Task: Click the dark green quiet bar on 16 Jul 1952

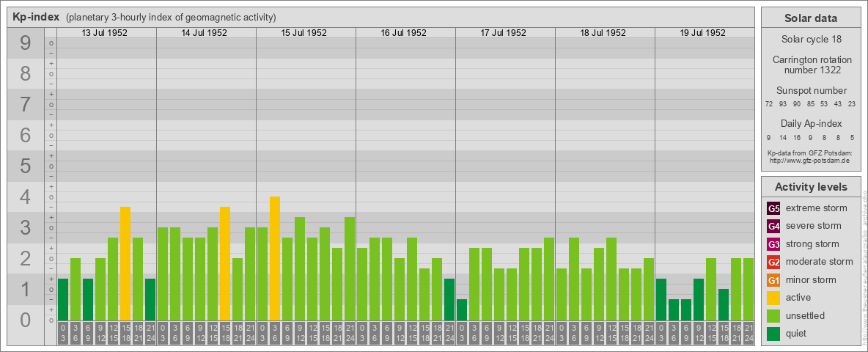Action: tap(449, 299)
